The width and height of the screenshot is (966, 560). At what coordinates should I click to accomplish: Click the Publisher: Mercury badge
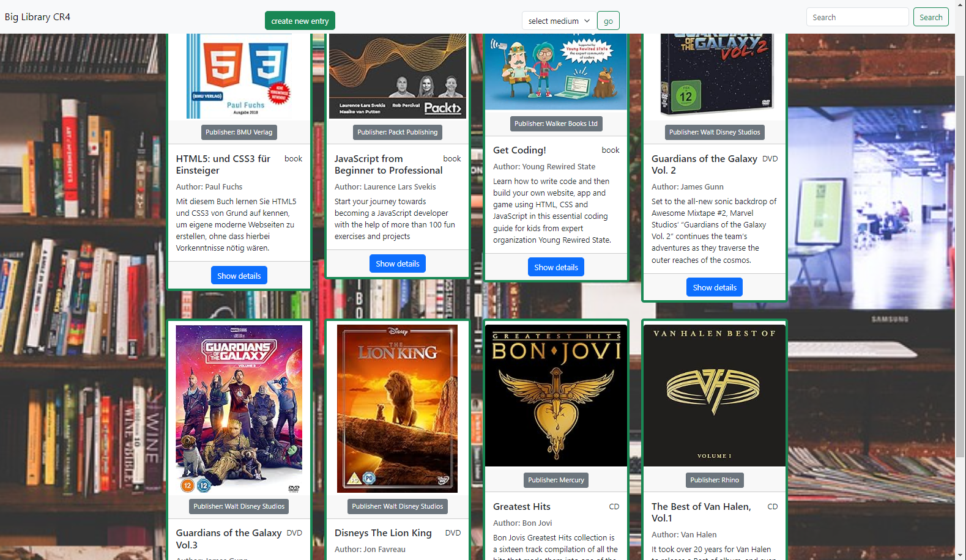click(x=556, y=480)
